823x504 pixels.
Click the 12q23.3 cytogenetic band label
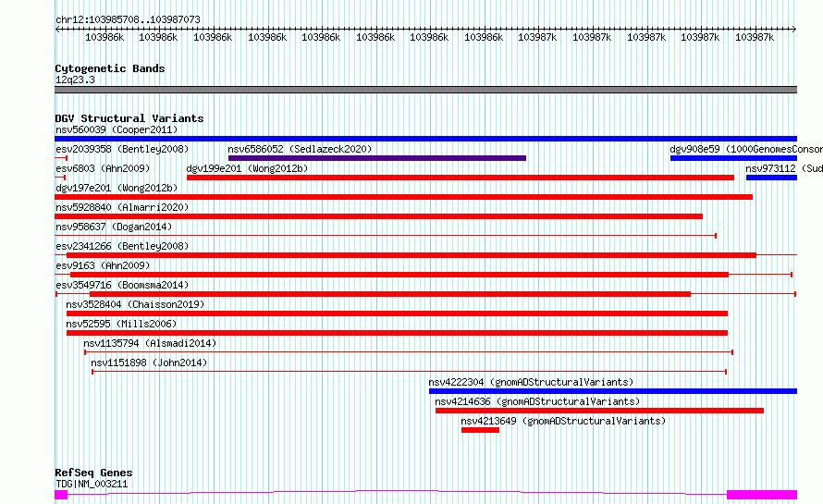(x=75, y=80)
